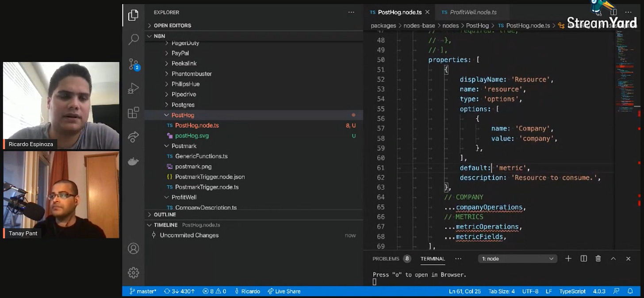Viewport: 644px width, 298px height.
Task: Add a new terminal with plus icon
Action: [x=568, y=259]
